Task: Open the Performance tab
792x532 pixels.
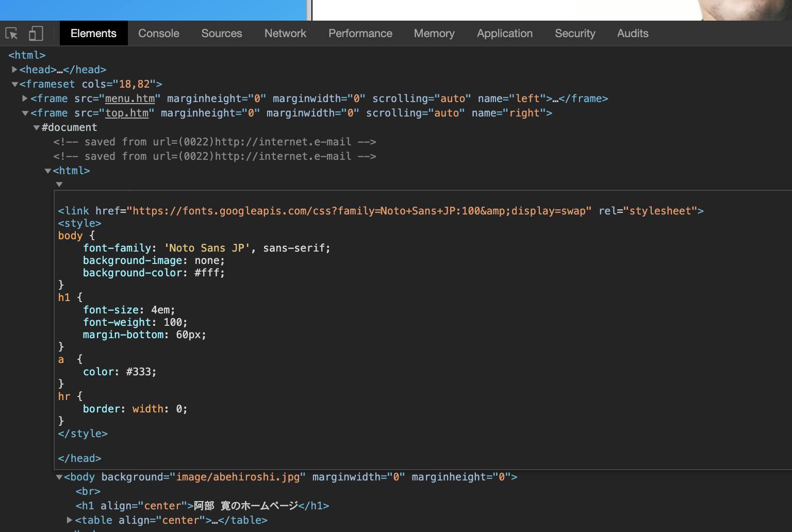Action: coord(360,34)
